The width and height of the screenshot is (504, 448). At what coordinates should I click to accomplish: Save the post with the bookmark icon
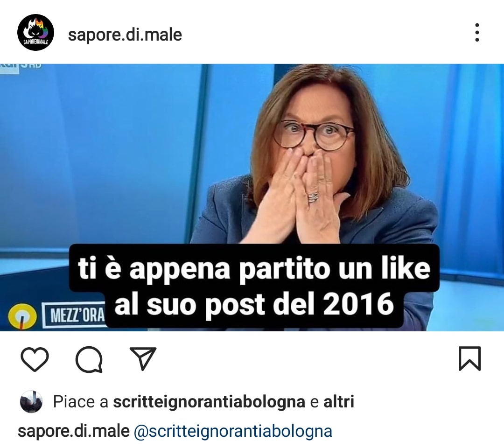pyautogui.click(x=469, y=358)
